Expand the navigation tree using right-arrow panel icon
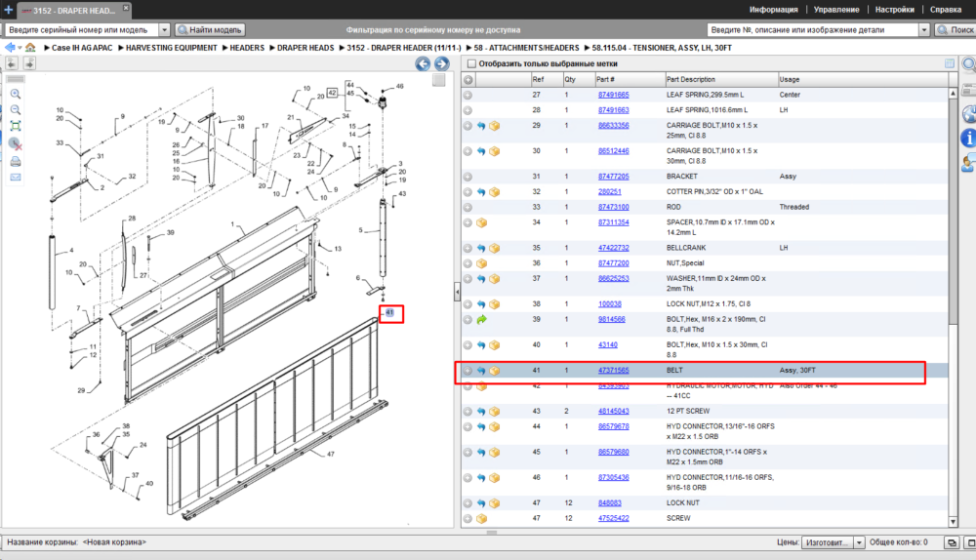The image size is (976, 560). (29, 63)
